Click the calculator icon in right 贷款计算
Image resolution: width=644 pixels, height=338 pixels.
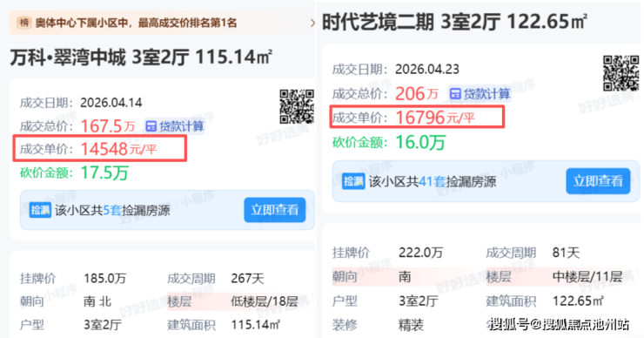coord(455,94)
